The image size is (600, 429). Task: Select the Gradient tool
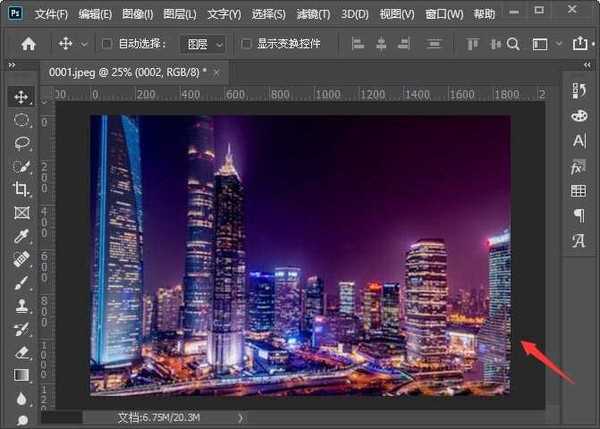21,375
